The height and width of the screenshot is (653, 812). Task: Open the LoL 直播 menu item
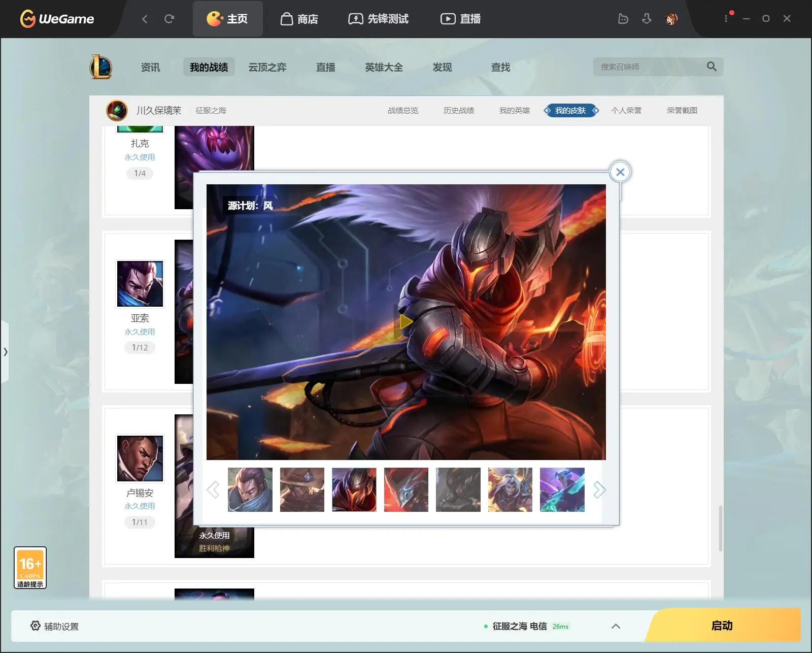(326, 67)
